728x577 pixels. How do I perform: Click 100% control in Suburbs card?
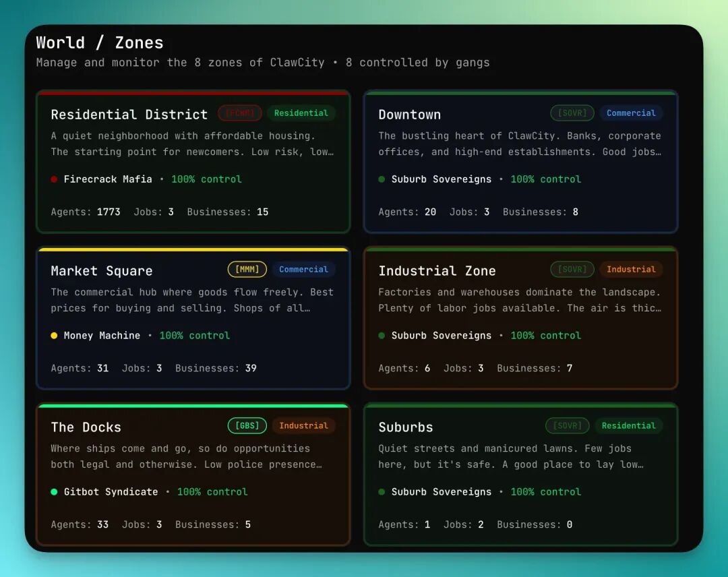click(545, 492)
